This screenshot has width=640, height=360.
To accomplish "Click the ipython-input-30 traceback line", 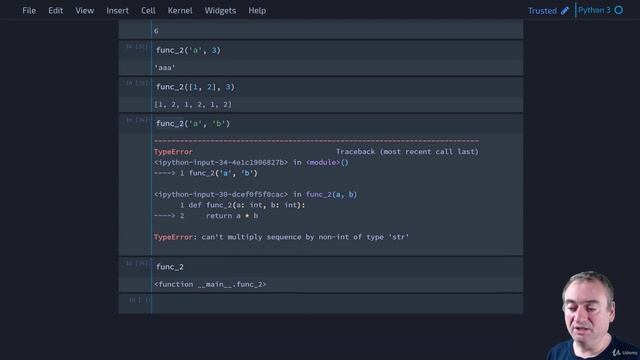I will click(256, 194).
